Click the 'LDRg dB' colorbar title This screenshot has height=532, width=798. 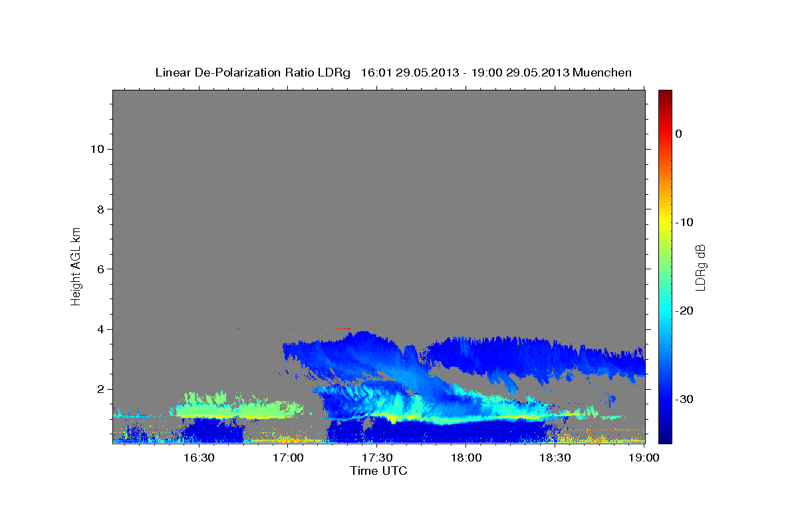point(700,266)
